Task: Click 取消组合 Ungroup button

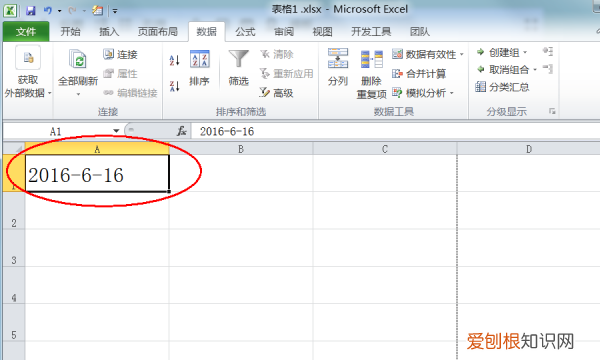Action: (x=503, y=69)
